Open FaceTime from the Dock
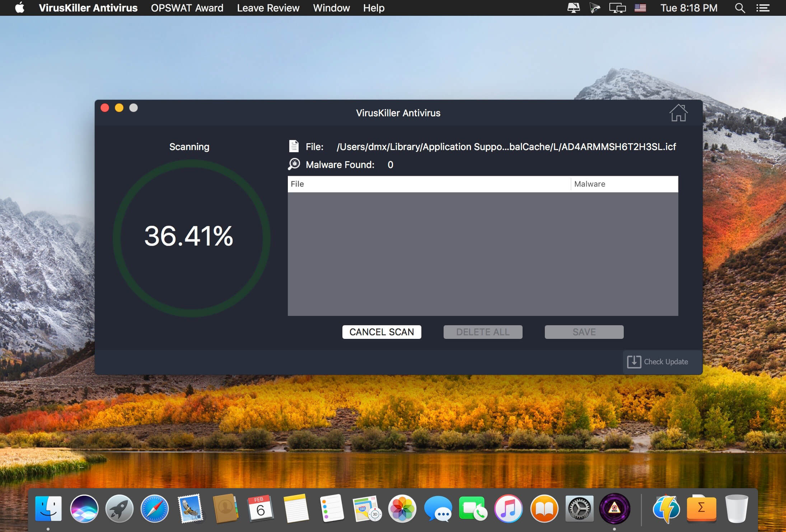The image size is (786, 532). 473,508
